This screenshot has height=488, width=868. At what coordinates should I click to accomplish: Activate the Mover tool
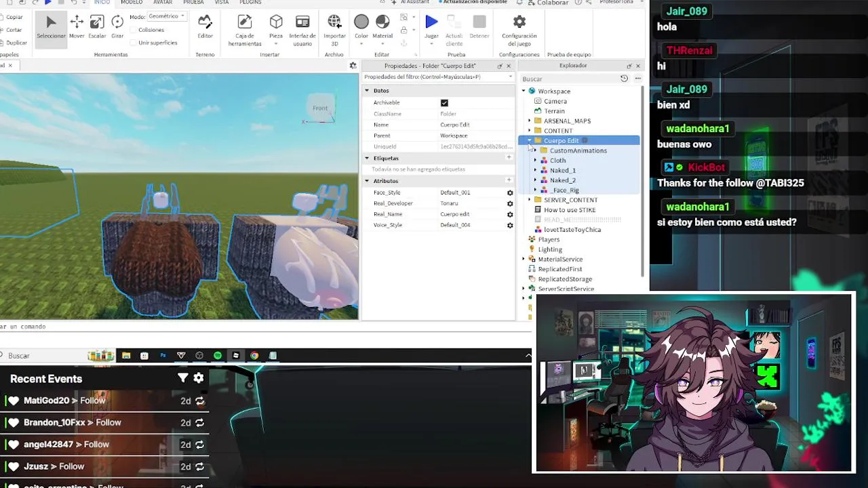(x=77, y=26)
